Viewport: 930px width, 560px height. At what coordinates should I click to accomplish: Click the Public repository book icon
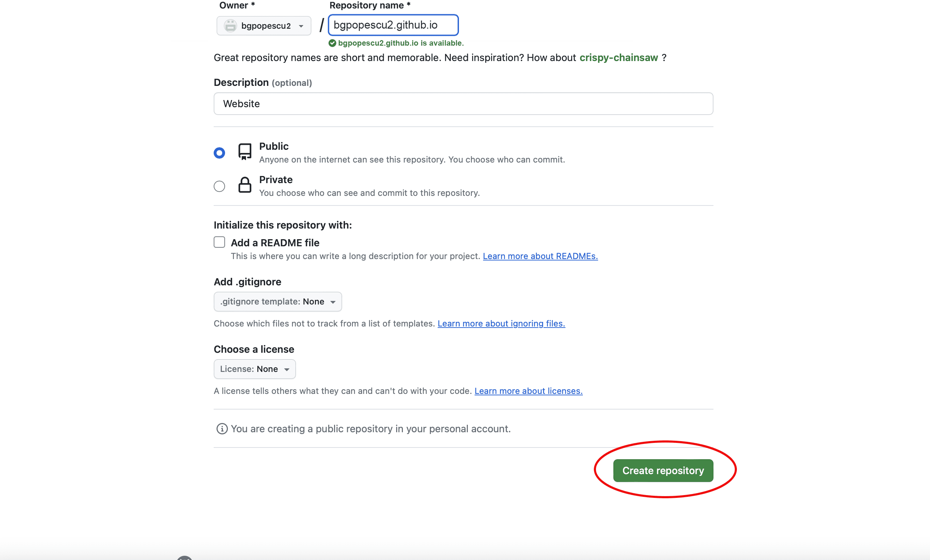pos(245,152)
